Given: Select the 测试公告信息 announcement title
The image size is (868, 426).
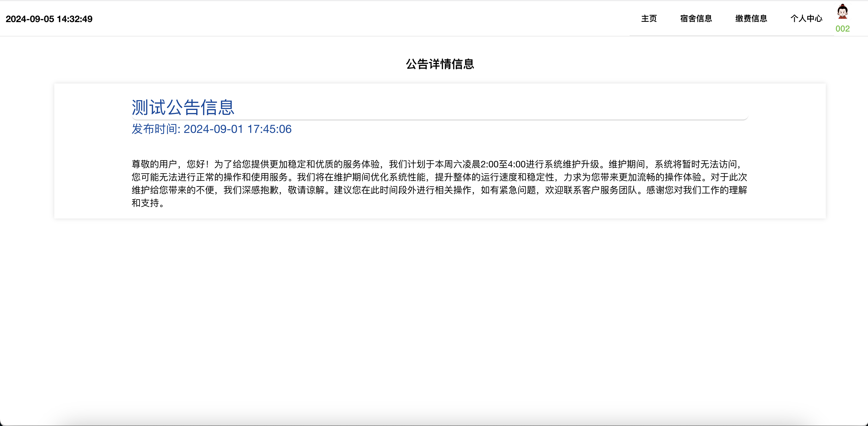Looking at the screenshot, I should click(183, 107).
